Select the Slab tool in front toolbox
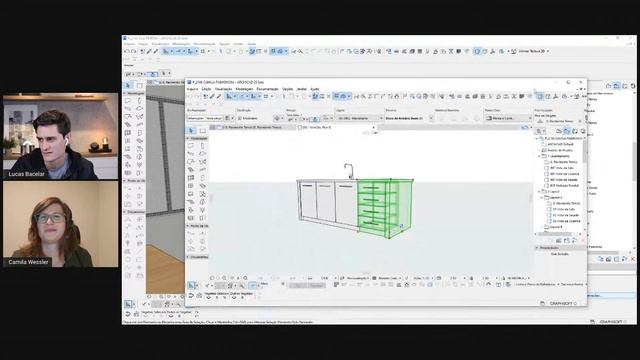 coord(202,153)
